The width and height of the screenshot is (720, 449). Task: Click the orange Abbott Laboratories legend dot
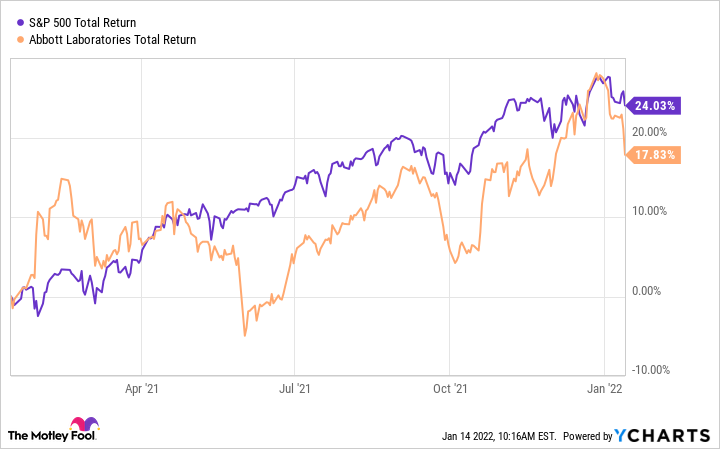(x=20, y=39)
